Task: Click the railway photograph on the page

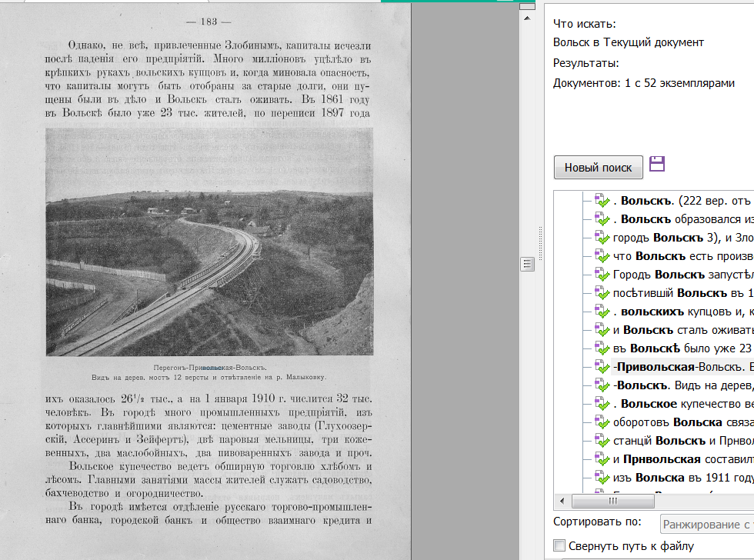Action: (x=209, y=242)
